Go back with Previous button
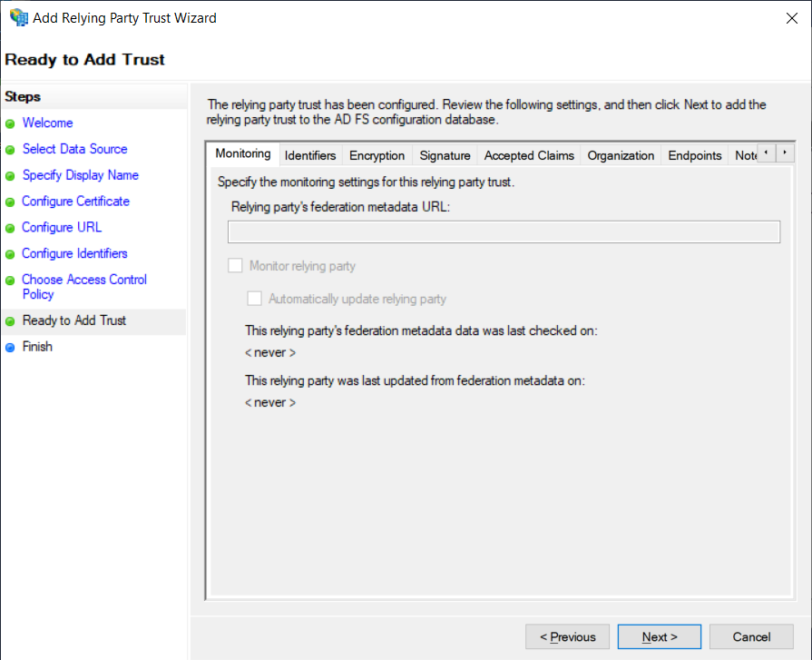Image resolution: width=812 pixels, height=660 pixels. pos(568,636)
